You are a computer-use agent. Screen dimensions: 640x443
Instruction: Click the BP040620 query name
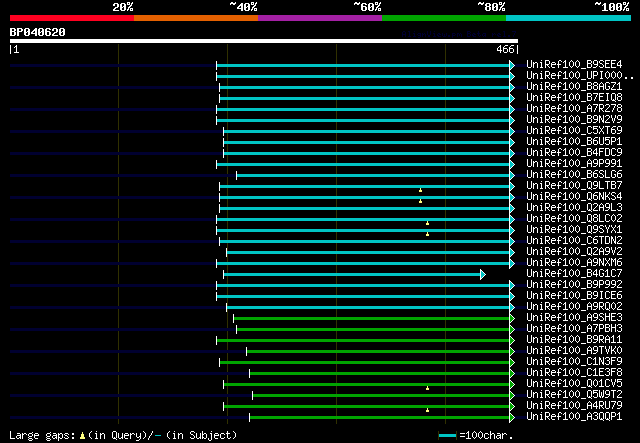pos(38,32)
